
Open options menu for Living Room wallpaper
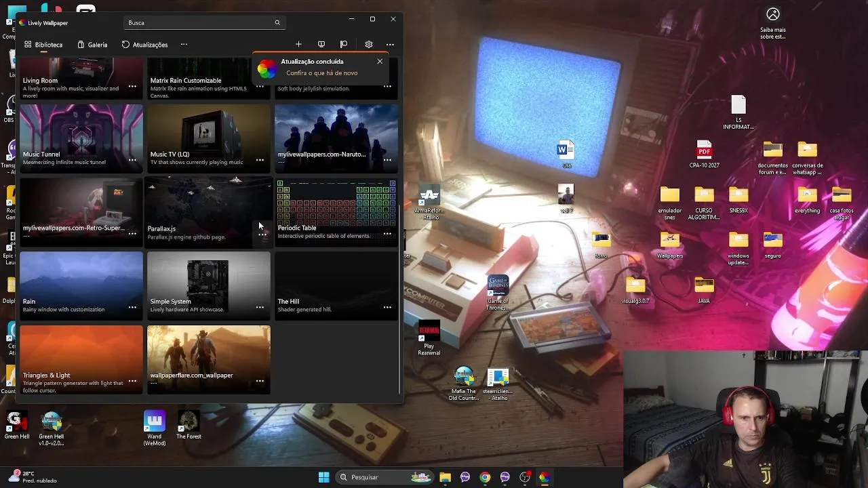coord(132,86)
